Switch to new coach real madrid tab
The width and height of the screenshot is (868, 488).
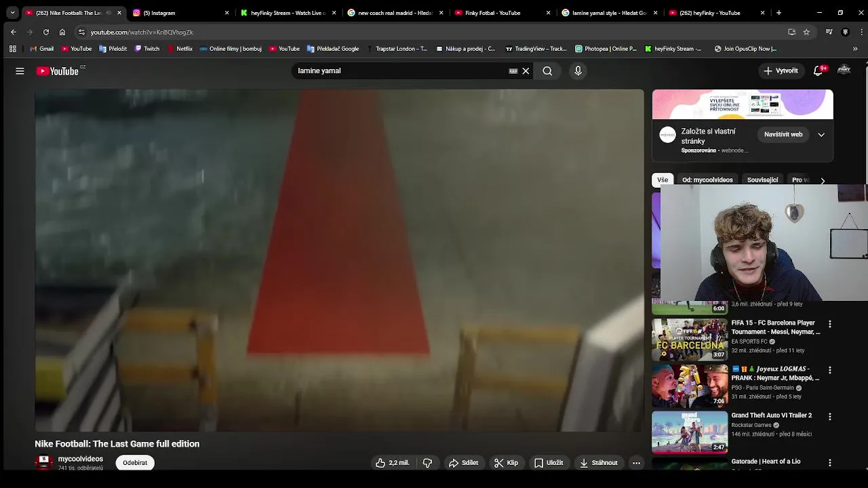[x=395, y=13]
